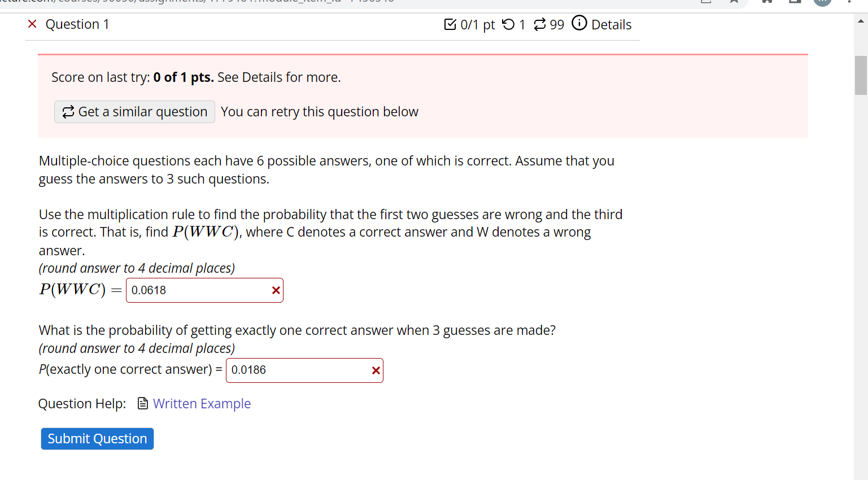The width and height of the screenshot is (868, 480).
Task: Open the Written Example help link
Action: pos(202,403)
